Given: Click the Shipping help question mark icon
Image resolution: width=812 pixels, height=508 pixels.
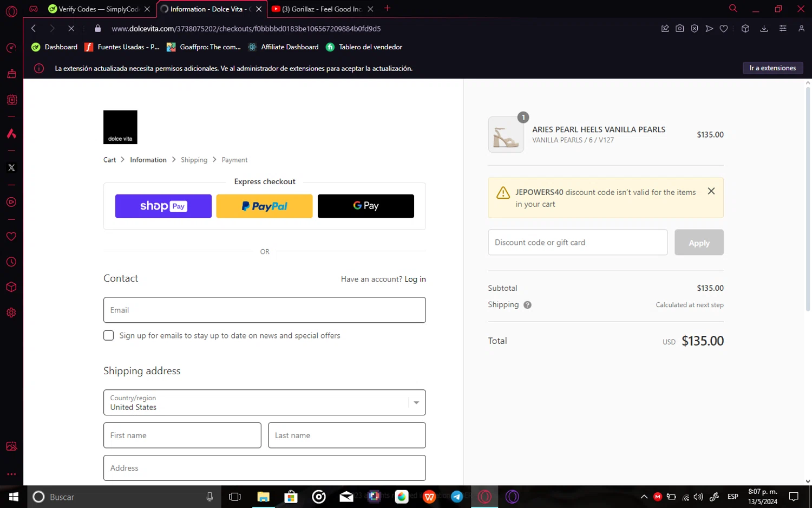Looking at the screenshot, I should (527, 305).
